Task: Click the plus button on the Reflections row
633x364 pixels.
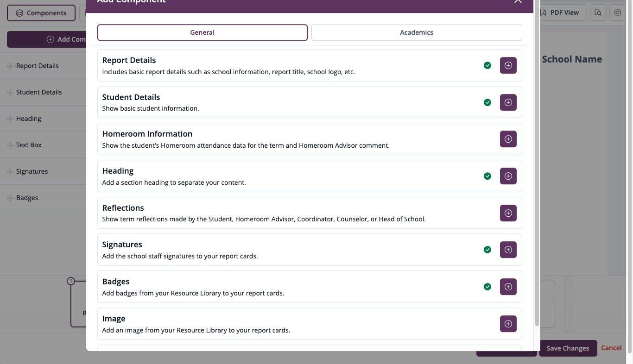Action: point(508,213)
